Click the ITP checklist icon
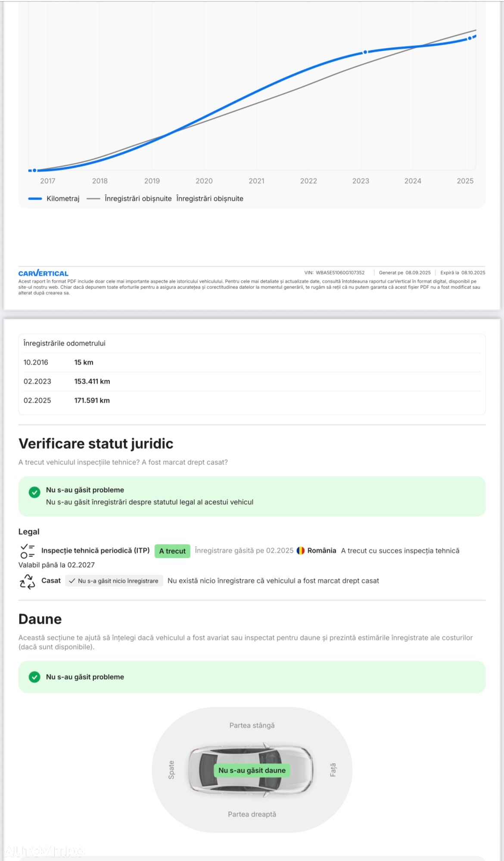Screen dimensions: 504x861 coord(28,551)
